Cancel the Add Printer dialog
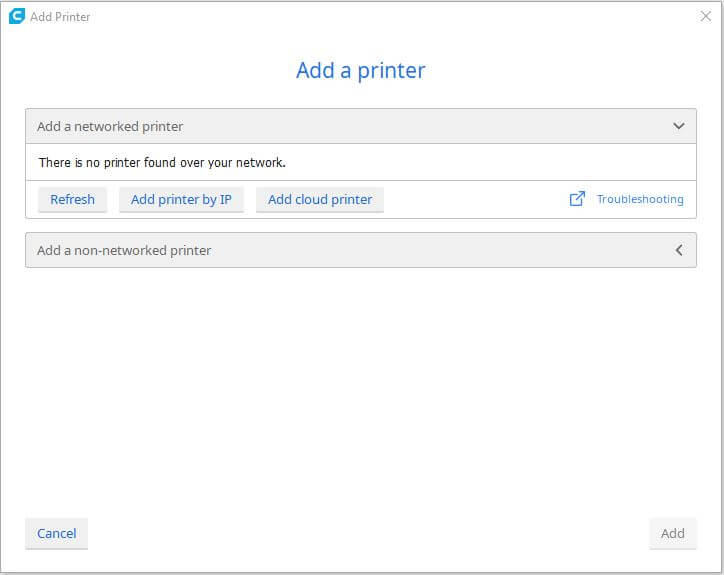 57,533
